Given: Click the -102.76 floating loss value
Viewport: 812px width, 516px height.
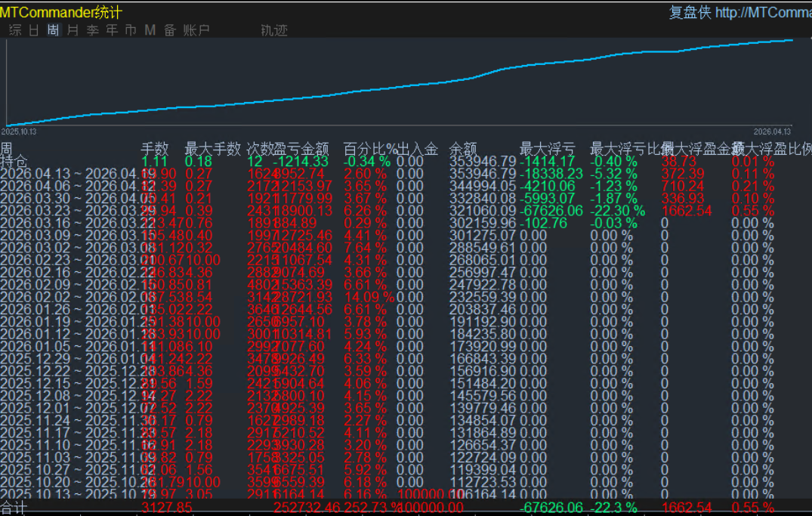Looking at the screenshot, I should [544, 224].
